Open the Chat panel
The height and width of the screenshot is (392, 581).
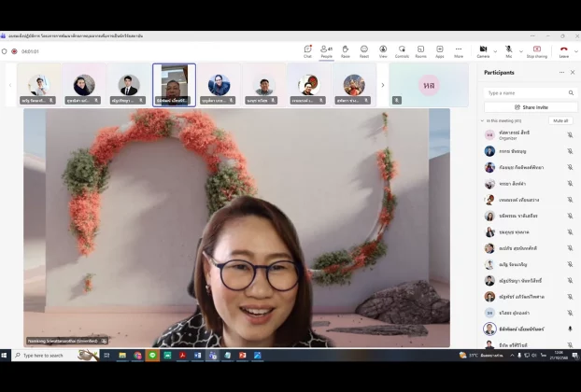(x=307, y=50)
